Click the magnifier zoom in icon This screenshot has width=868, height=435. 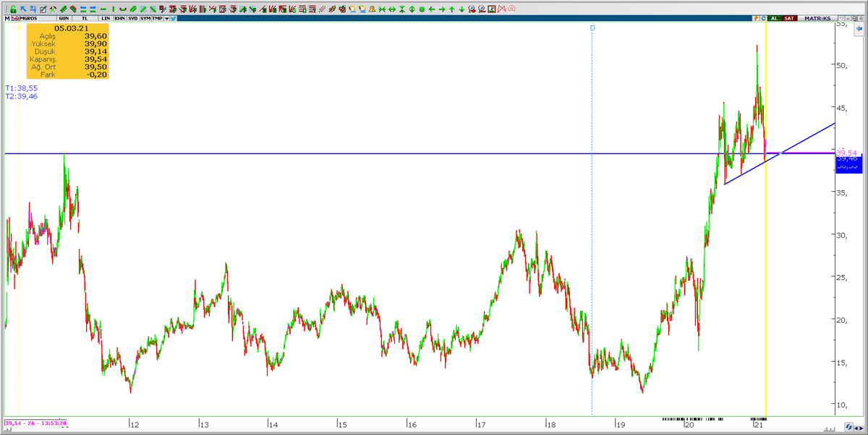[472, 9]
